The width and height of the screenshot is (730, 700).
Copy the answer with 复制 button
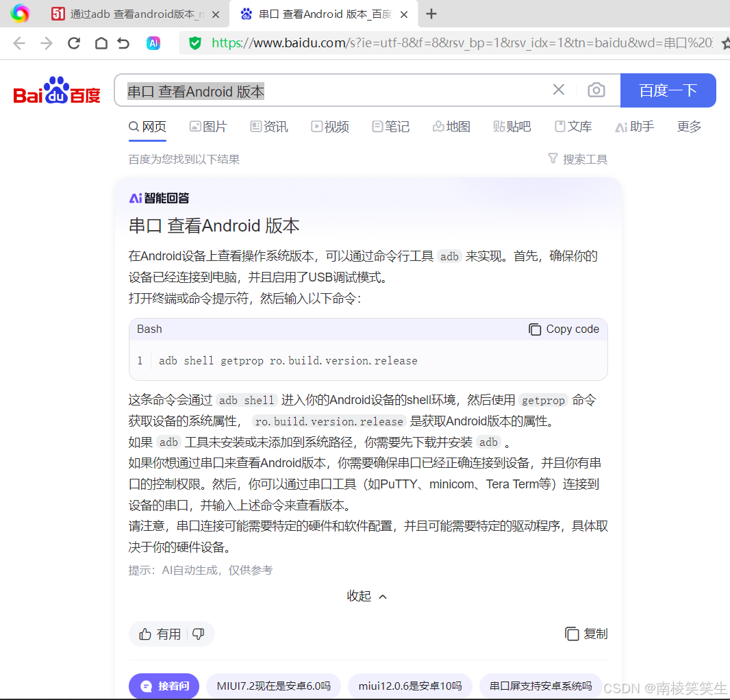(x=587, y=634)
